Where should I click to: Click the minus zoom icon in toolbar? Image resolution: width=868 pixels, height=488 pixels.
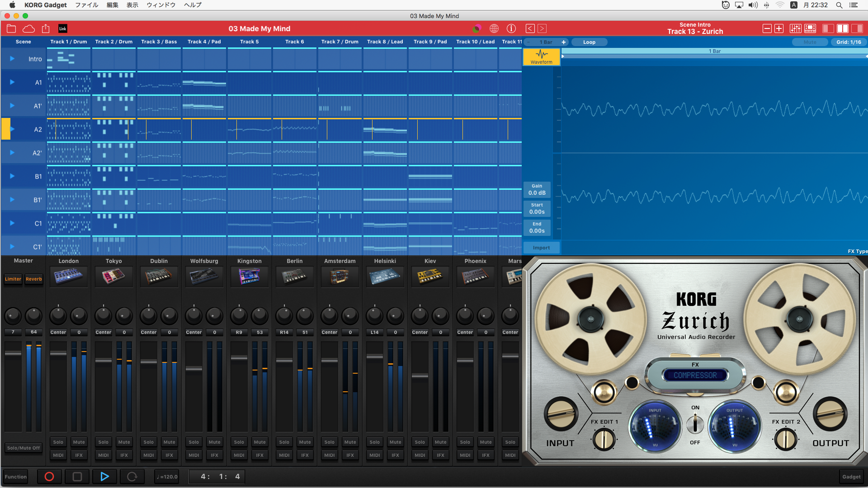coord(767,28)
